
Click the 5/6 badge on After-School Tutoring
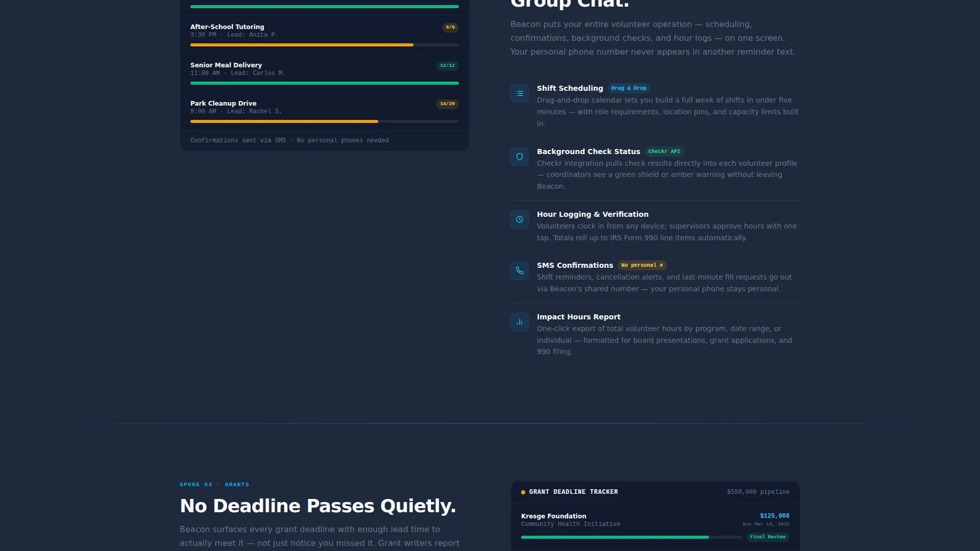(450, 28)
